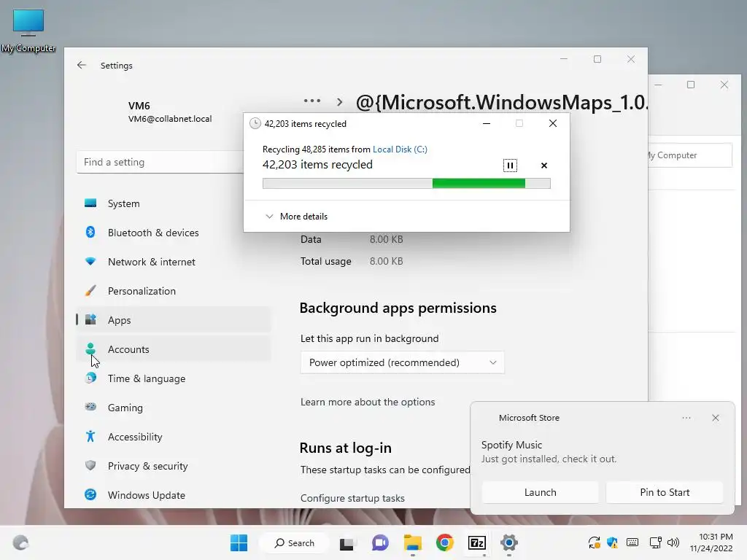Open 7-Zip from the taskbar

(477, 542)
